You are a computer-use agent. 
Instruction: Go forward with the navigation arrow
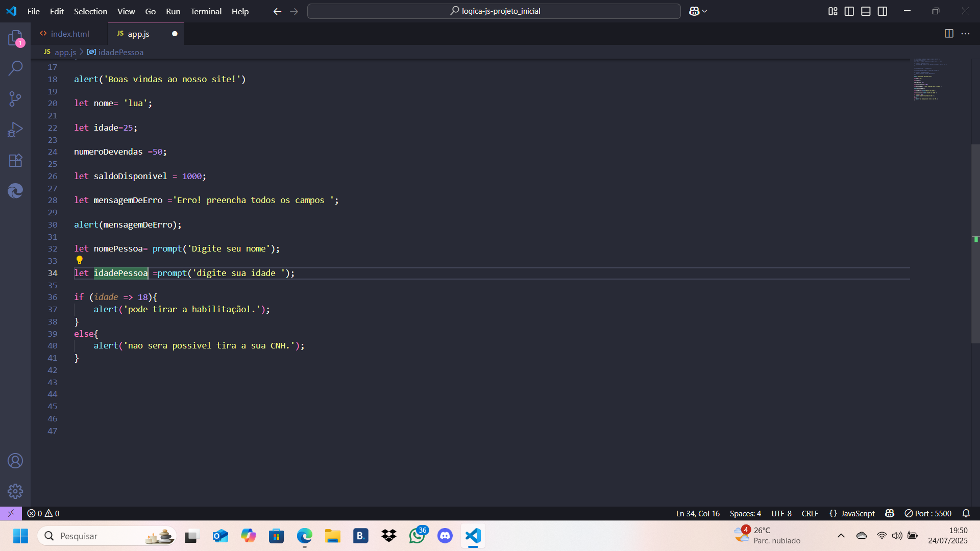coord(294,11)
